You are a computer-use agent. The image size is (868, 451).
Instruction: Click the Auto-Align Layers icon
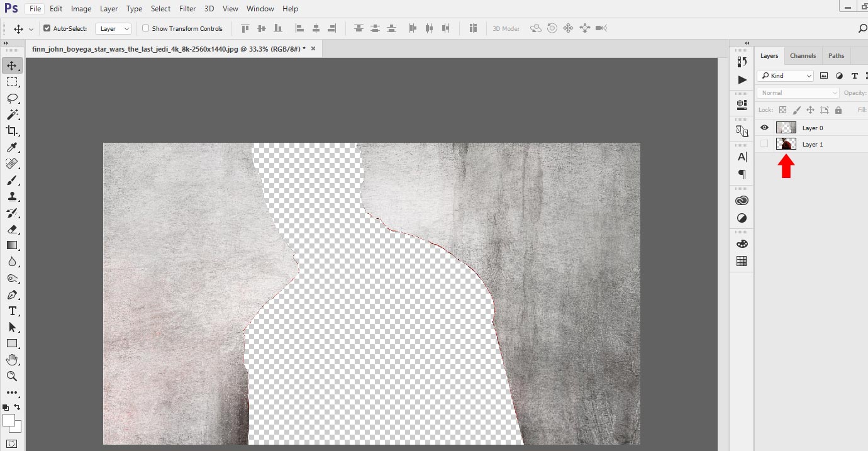(474, 28)
